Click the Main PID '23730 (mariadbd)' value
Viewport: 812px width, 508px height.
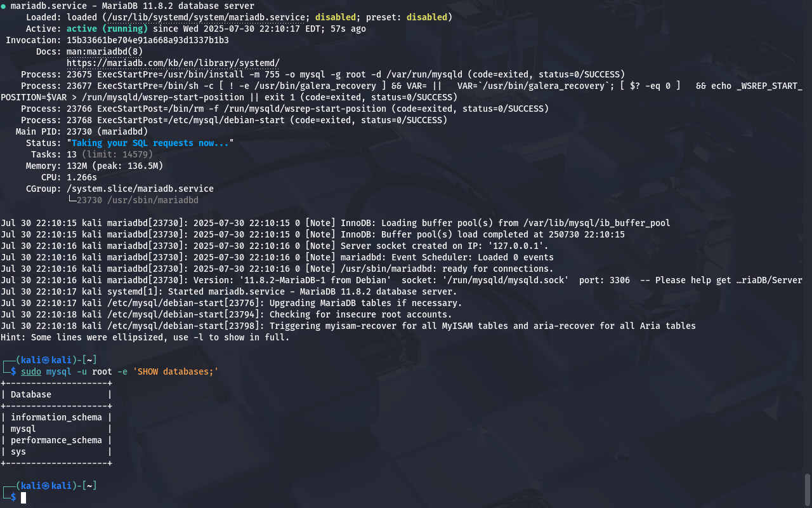pyautogui.click(x=107, y=131)
